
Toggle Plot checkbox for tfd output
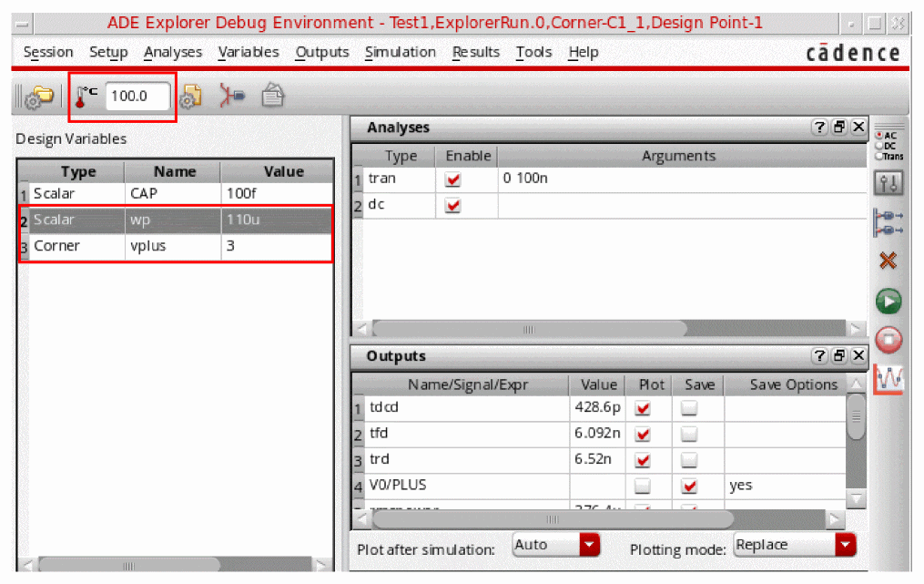pyautogui.click(x=643, y=435)
